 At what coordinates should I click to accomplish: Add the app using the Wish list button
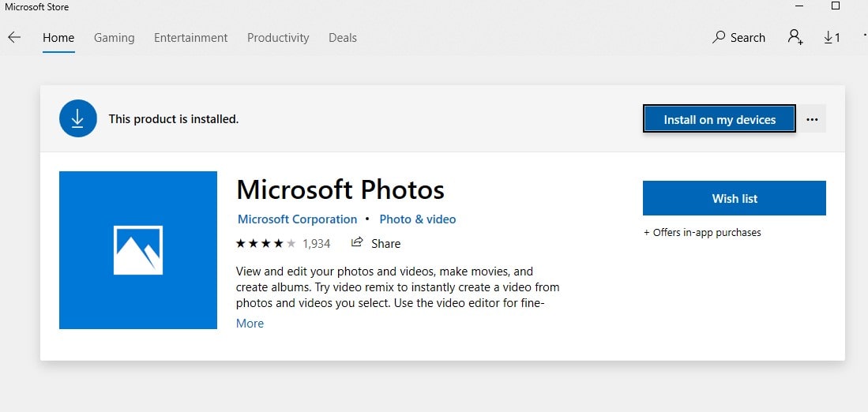pyautogui.click(x=734, y=198)
